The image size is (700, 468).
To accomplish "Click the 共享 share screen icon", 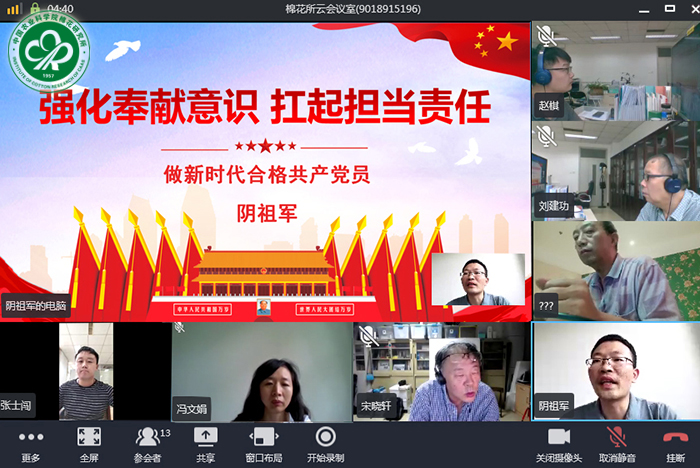I will [205, 443].
